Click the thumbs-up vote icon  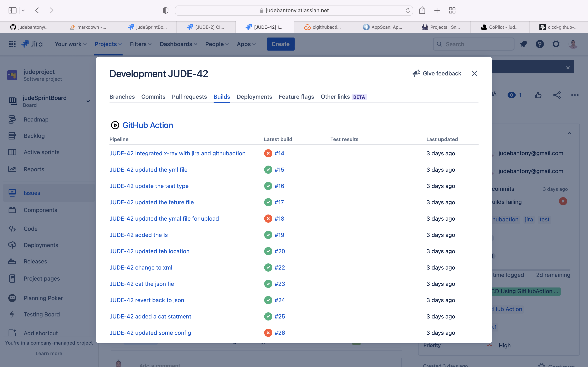pyautogui.click(x=538, y=95)
